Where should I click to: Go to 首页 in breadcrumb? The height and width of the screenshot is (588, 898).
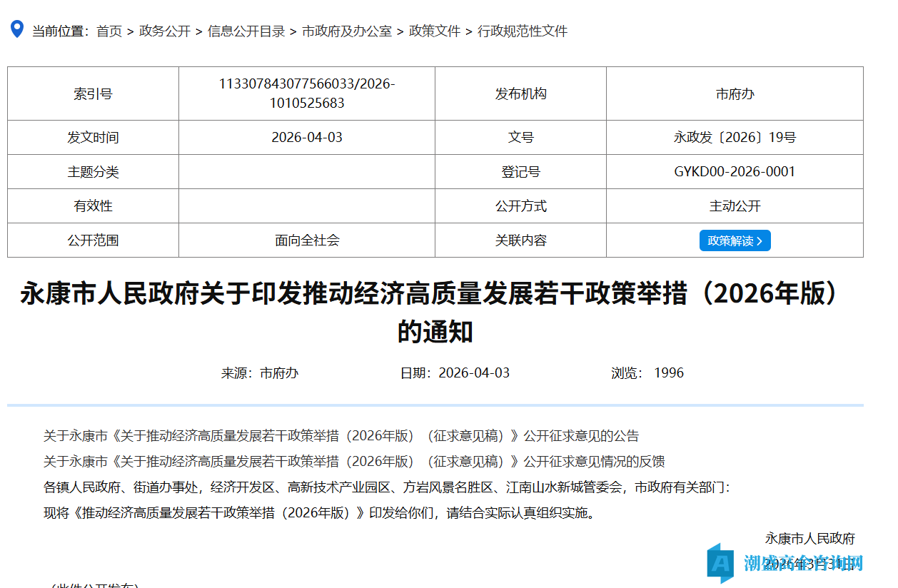[x=109, y=31]
